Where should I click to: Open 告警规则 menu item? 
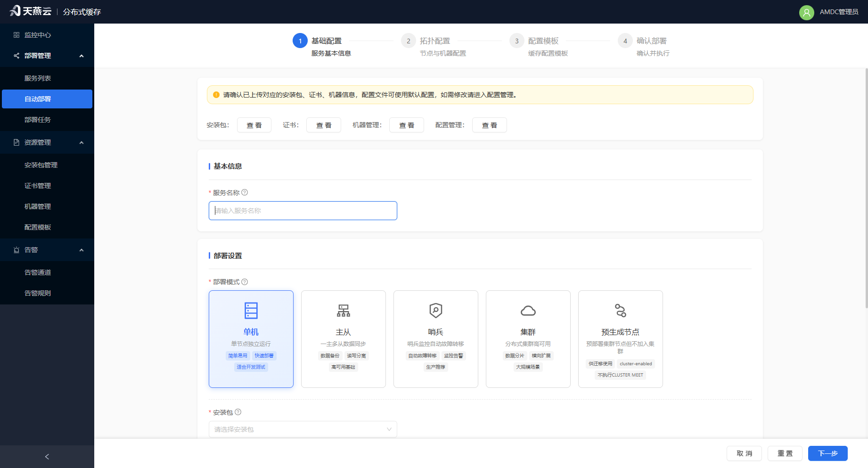click(47, 293)
